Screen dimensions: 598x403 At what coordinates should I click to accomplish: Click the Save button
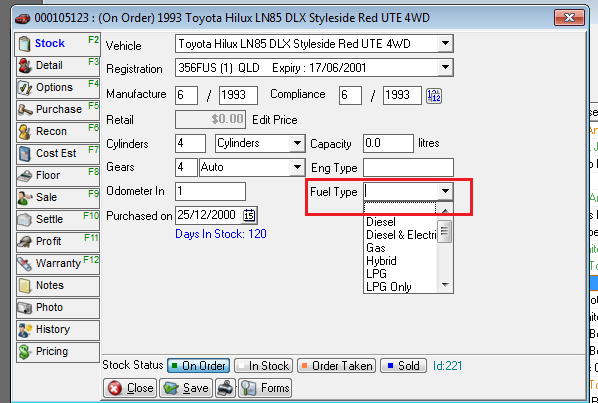186,389
